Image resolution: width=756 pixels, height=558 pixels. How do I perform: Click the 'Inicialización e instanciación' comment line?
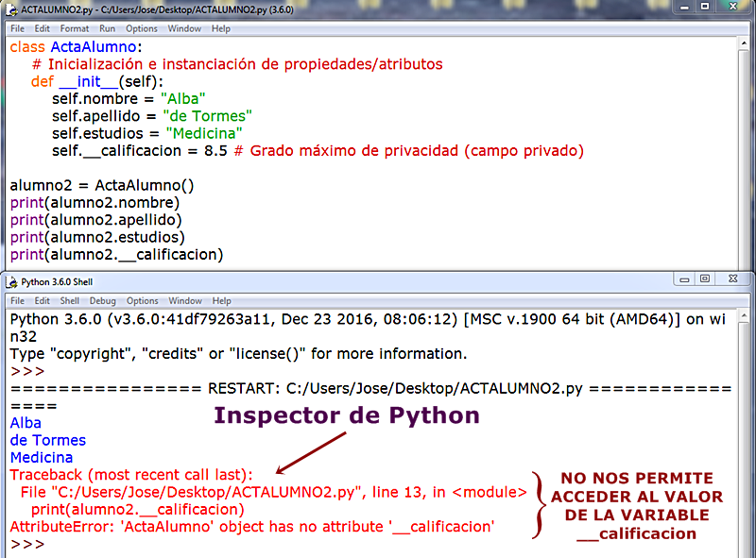tap(237, 64)
